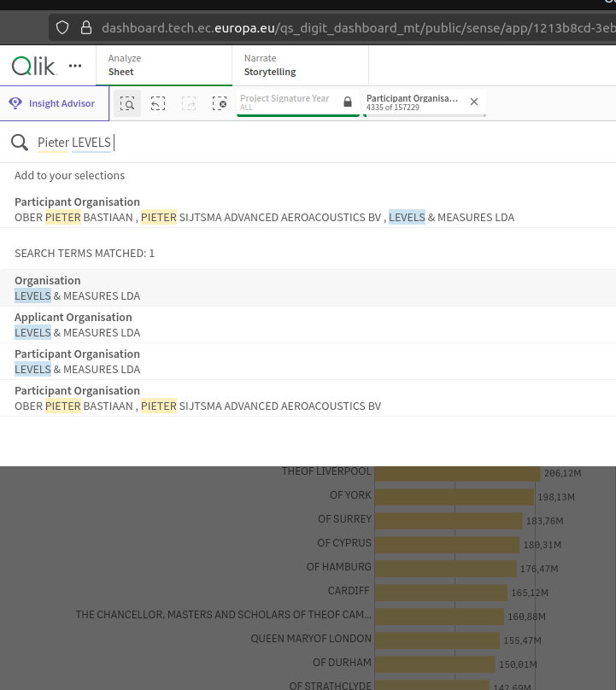Click the OF CYPRUS bar
Screen dimensions: 616x690
pos(448,545)
